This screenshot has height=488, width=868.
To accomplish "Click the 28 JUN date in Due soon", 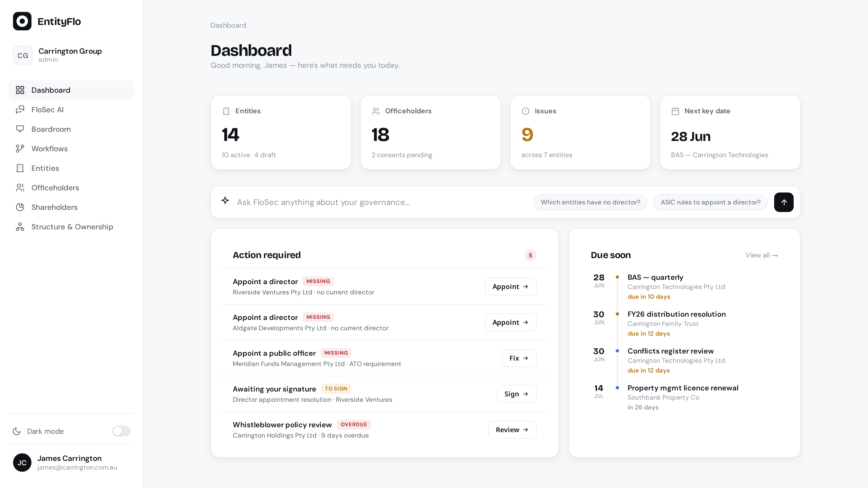I will point(599,281).
